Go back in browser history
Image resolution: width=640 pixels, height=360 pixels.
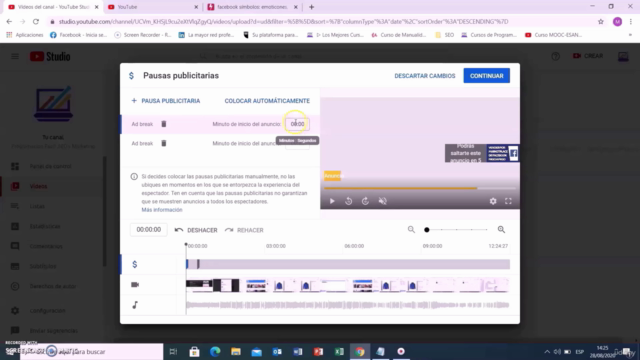9,22
